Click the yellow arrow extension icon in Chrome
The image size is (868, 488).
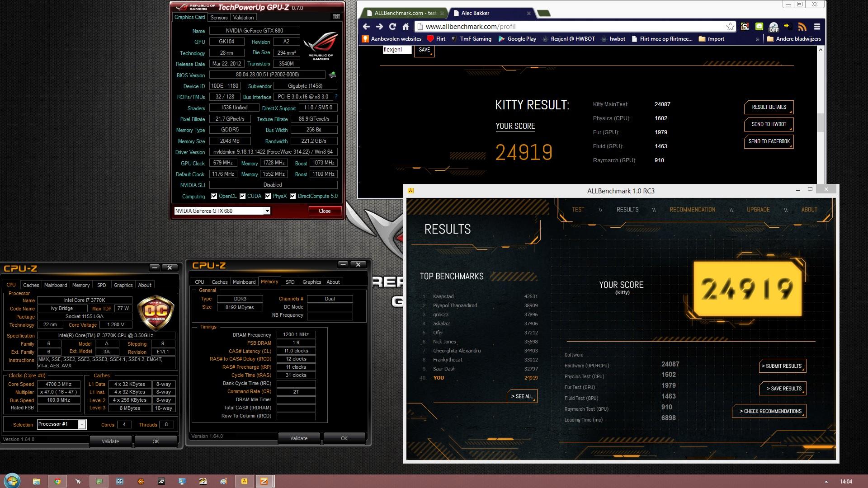click(x=788, y=27)
